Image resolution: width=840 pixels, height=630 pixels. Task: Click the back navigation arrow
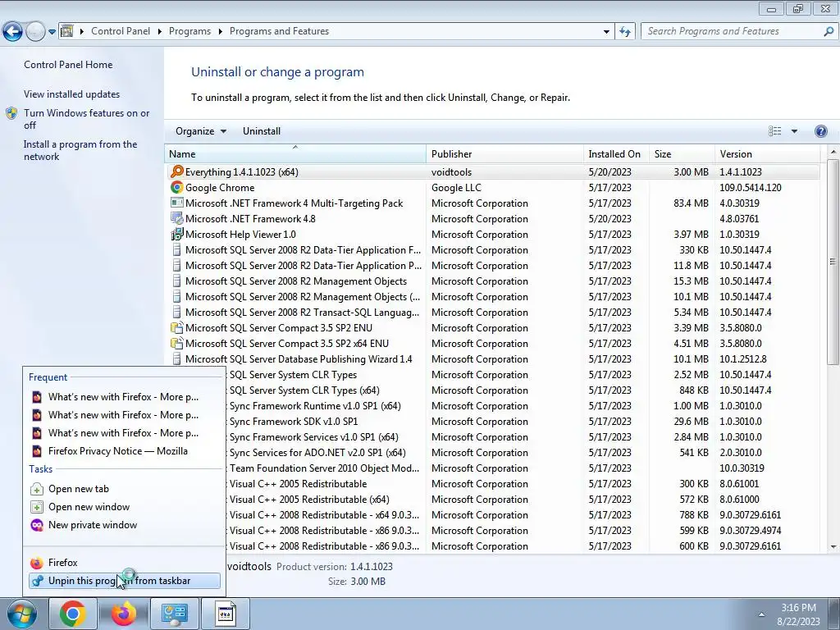point(13,31)
